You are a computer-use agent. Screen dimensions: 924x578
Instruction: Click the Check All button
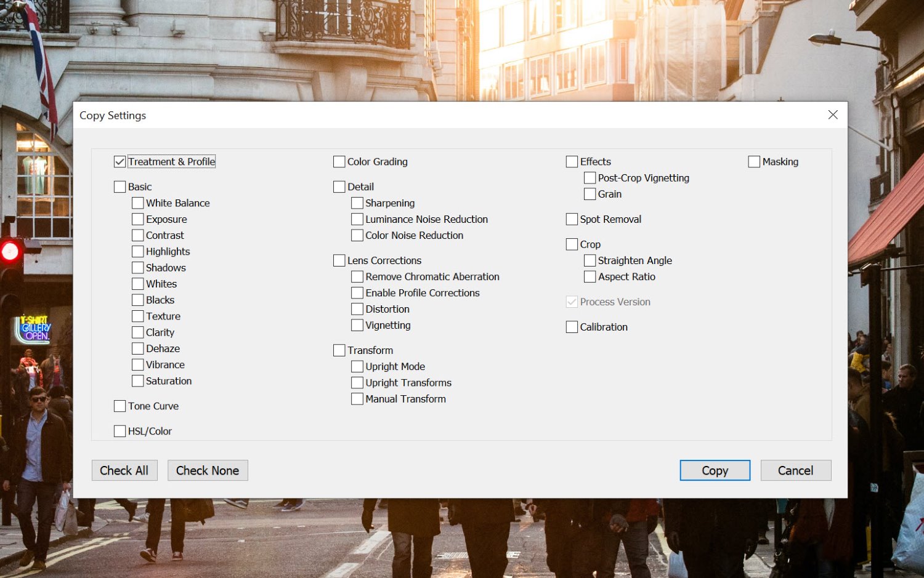[x=124, y=470]
